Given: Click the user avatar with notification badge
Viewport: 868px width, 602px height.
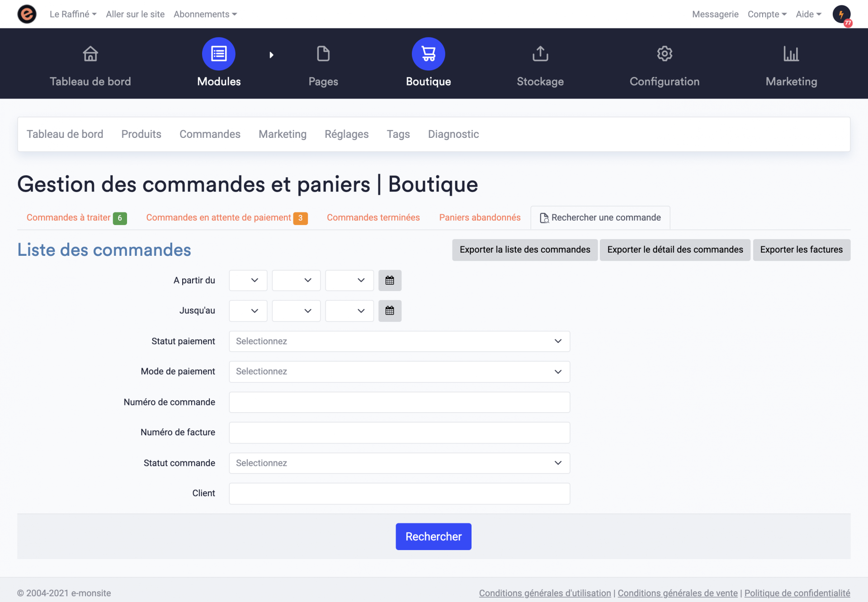Looking at the screenshot, I should (842, 14).
